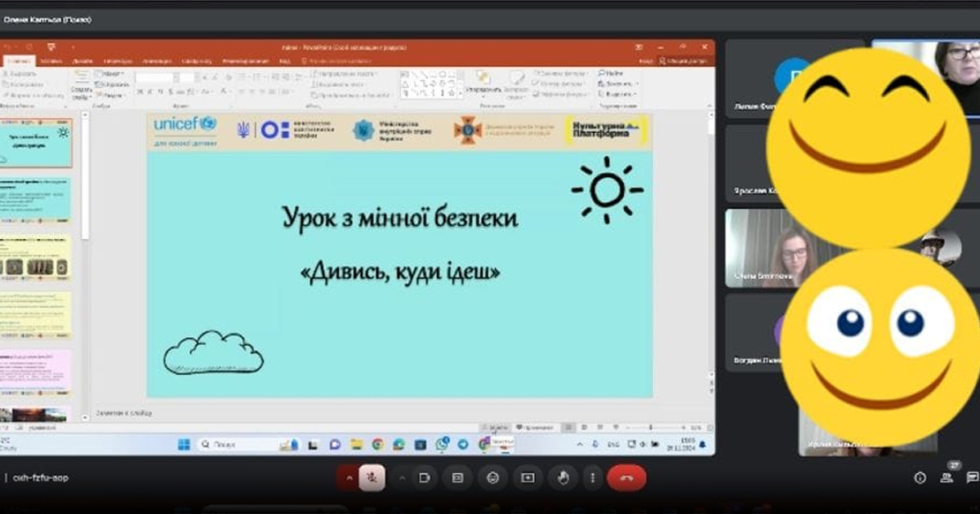This screenshot has width=980, height=514.
Task: Leave the call with red hang-up button
Action: pos(626,478)
